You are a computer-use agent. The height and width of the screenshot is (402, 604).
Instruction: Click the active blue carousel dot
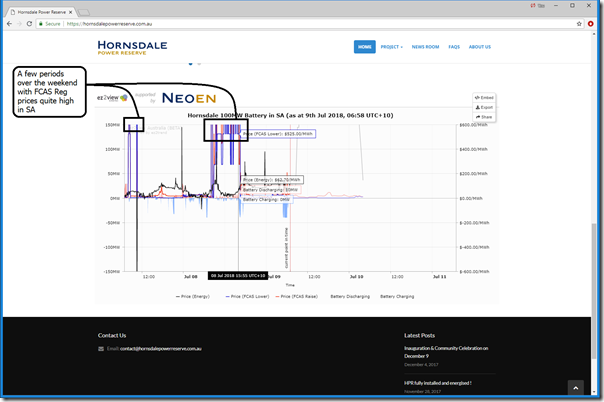click(x=190, y=64)
